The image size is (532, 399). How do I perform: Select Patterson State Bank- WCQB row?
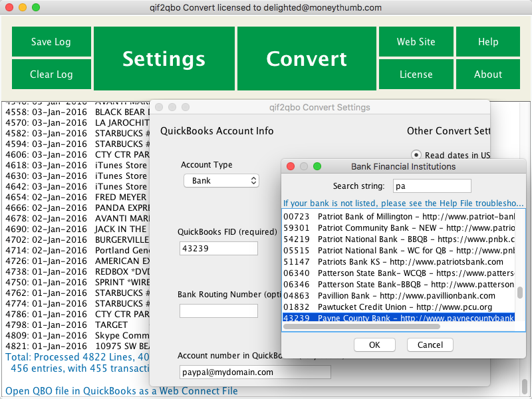click(398, 273)
